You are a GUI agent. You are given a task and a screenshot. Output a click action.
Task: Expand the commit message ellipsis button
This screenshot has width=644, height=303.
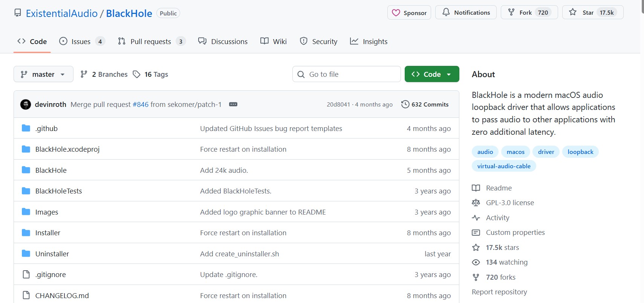[233, 104]
